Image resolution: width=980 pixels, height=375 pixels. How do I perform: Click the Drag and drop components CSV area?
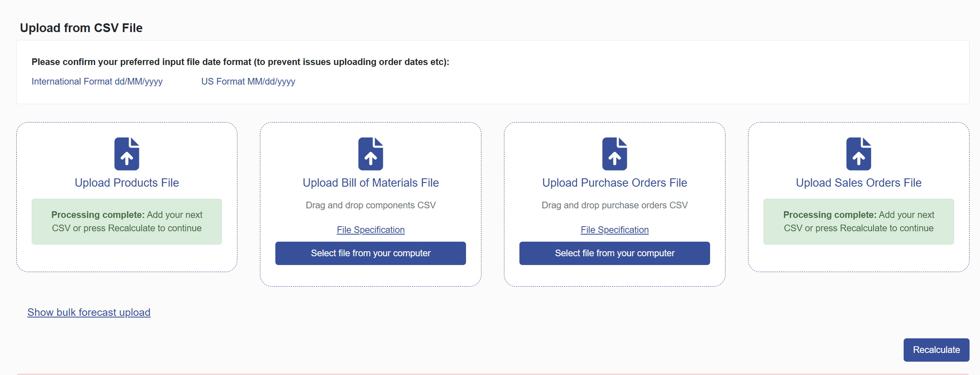(370, 205)
